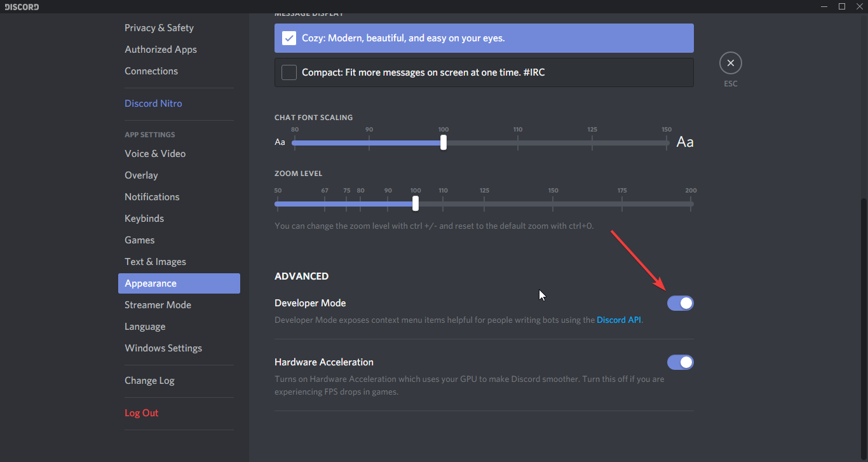Click the small Aa icon left of font slider

[x=280, y=142]
